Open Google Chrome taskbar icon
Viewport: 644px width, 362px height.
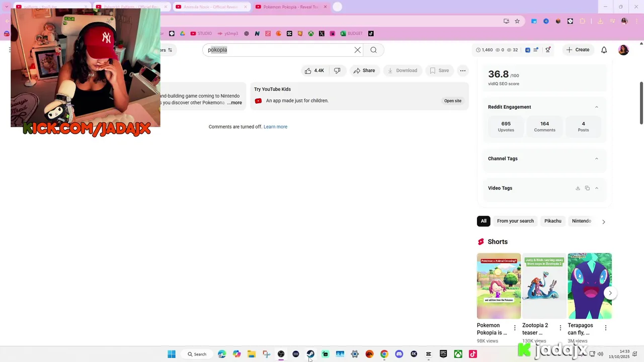click(x=384, y=354)
